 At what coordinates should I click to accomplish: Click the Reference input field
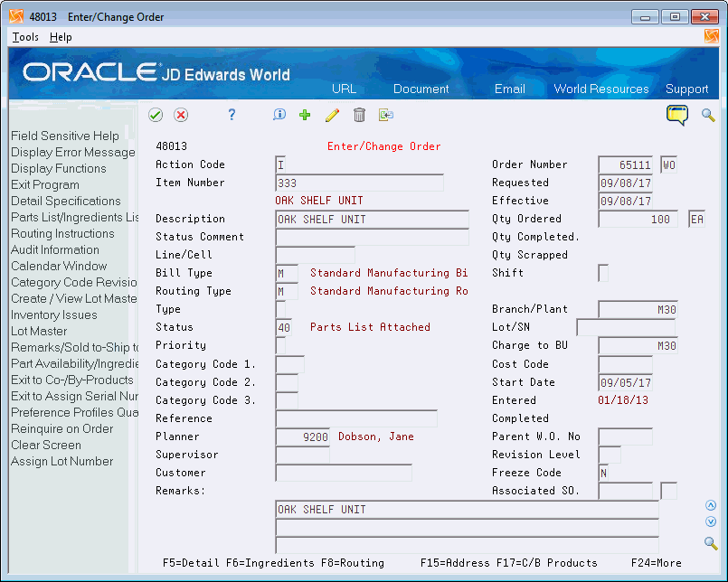point(356,418)
